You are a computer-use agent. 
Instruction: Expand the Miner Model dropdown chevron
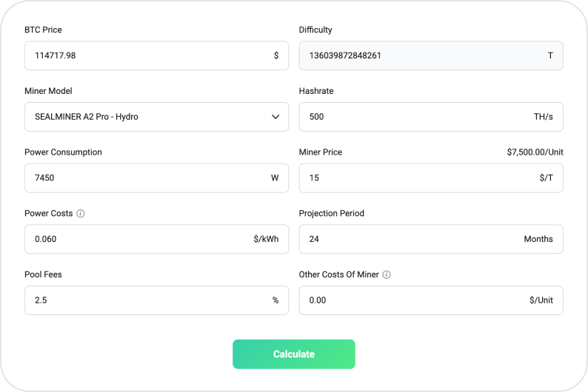pos(275,117)
